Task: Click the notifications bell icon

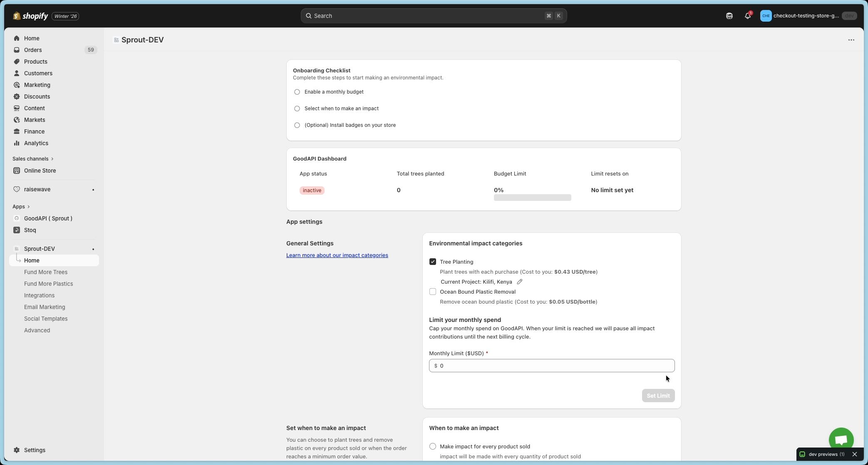Action: (747, 16)
